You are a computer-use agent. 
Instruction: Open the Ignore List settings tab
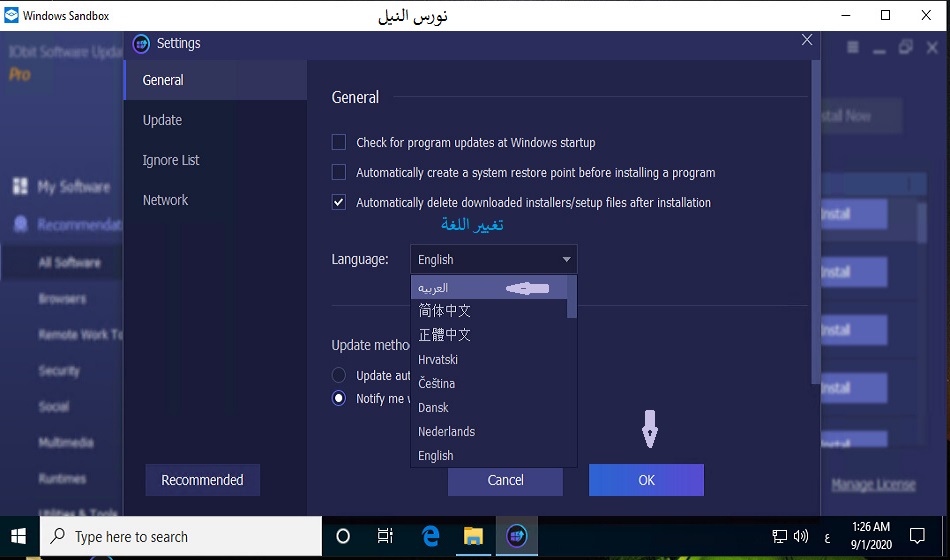coord(171,160)
